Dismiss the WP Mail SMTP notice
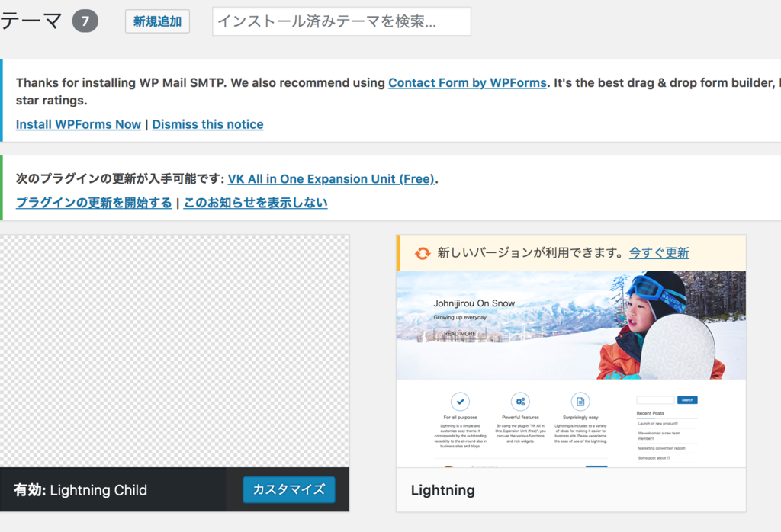 point(207,124)
